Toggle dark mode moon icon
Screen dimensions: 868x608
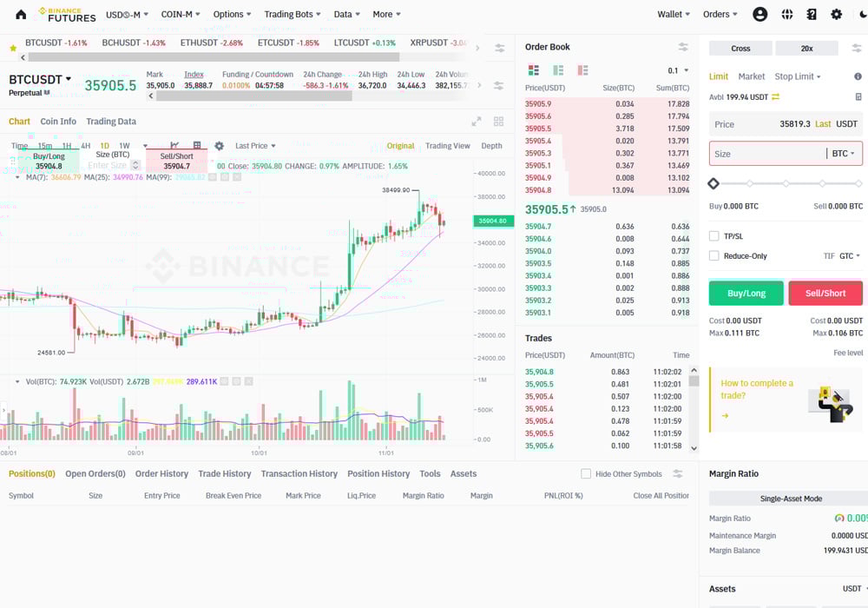(x=863, y=15)
